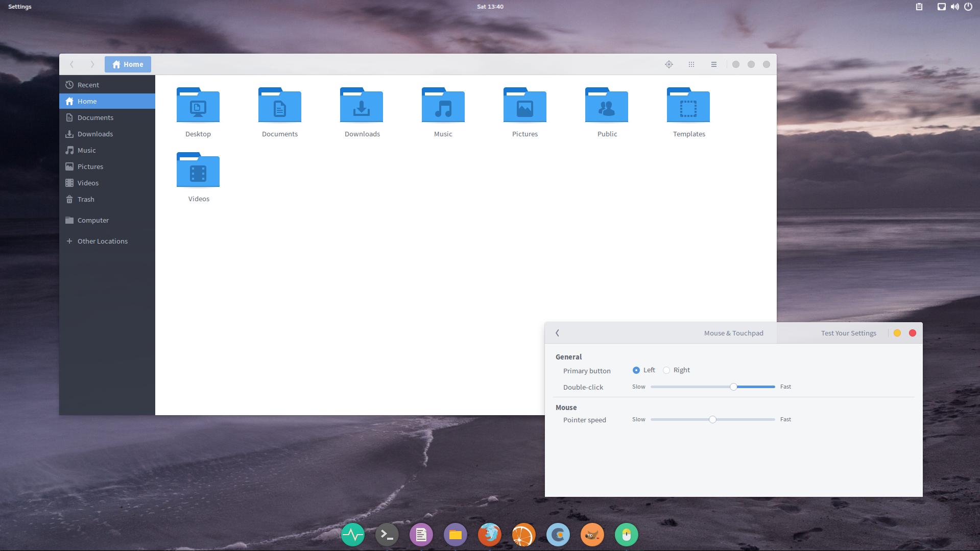Open the Downloads folder icon
Viewport: 980px width, 551px height.
coord(362,105)
